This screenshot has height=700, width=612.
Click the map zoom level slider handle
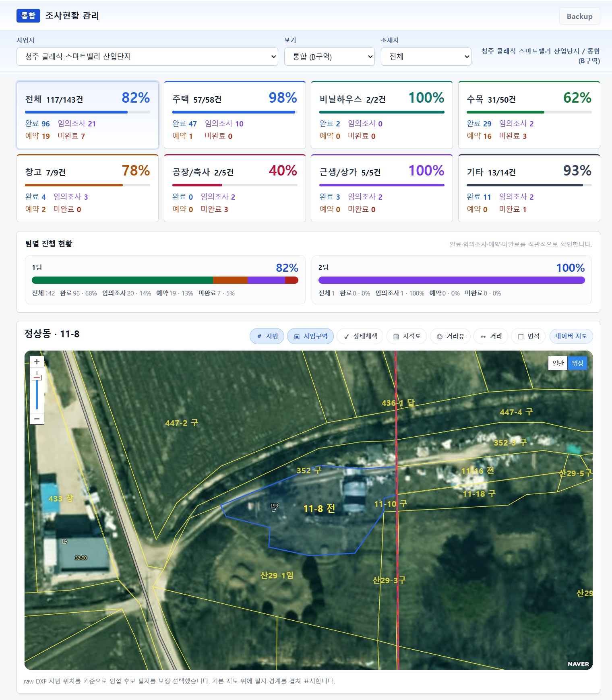(x=37, y=378)
